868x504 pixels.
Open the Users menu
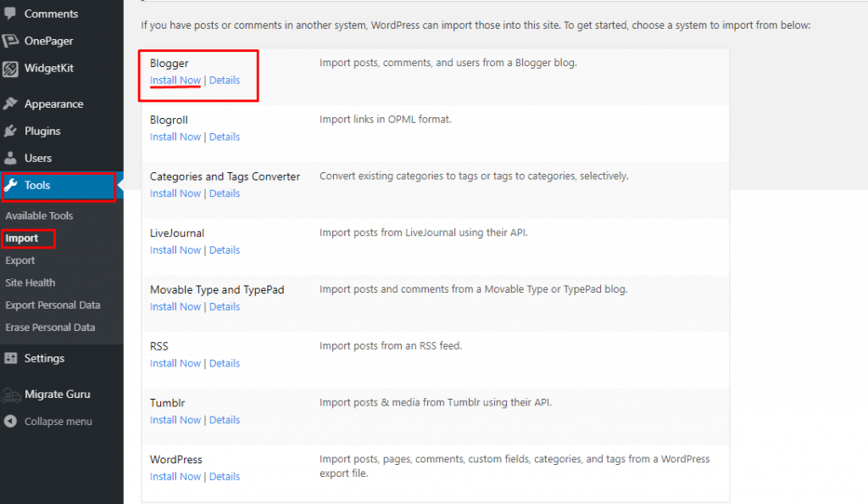37,159
